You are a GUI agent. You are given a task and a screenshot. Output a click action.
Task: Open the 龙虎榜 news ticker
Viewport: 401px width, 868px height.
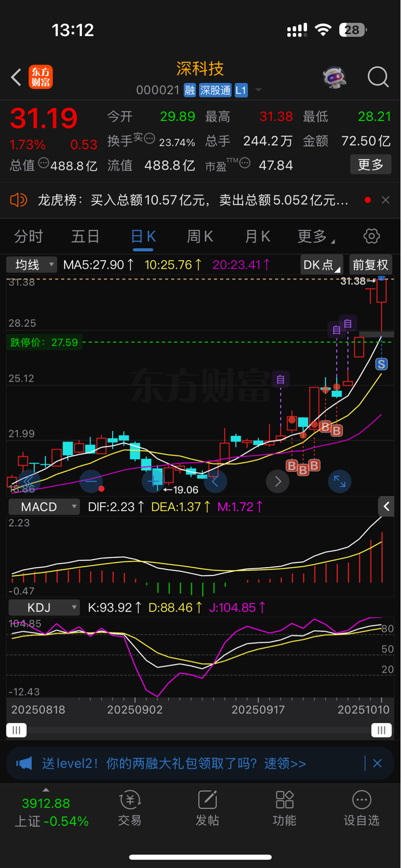193,200
